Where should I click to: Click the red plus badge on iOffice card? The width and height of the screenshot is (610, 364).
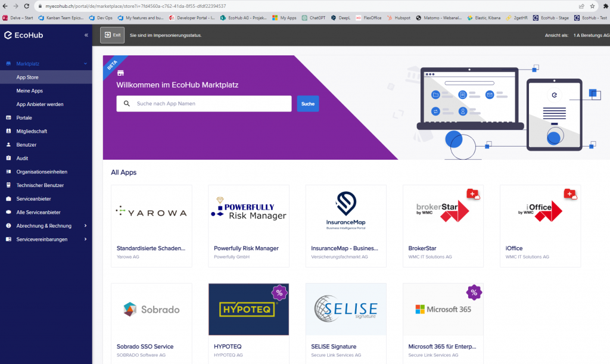click(x=570, y=194)
